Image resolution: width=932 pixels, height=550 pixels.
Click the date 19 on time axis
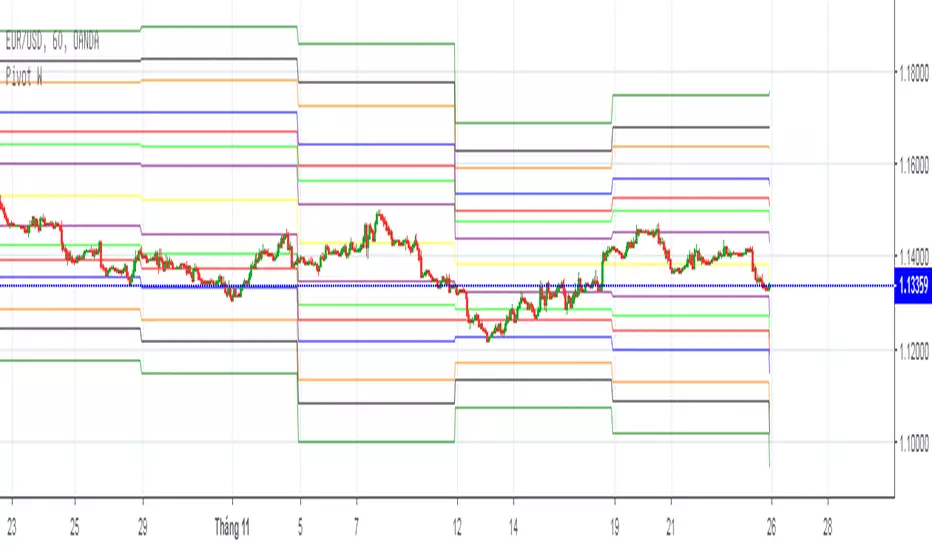coord(615,527)
